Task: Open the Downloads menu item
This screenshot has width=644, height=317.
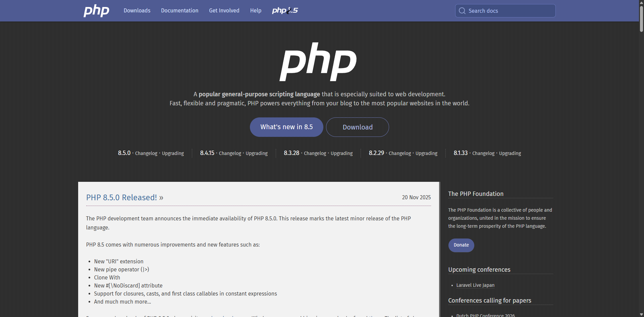Action: click(137, 11)
